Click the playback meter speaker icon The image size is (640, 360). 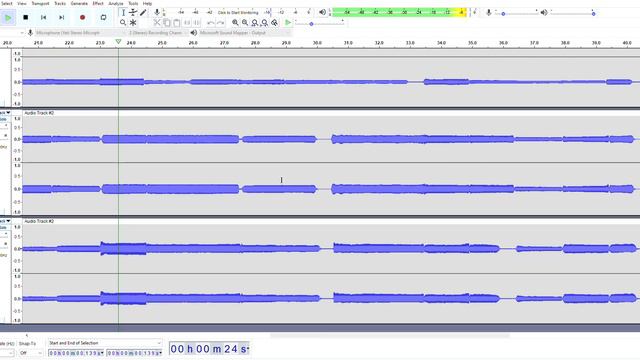coord(322,12)
